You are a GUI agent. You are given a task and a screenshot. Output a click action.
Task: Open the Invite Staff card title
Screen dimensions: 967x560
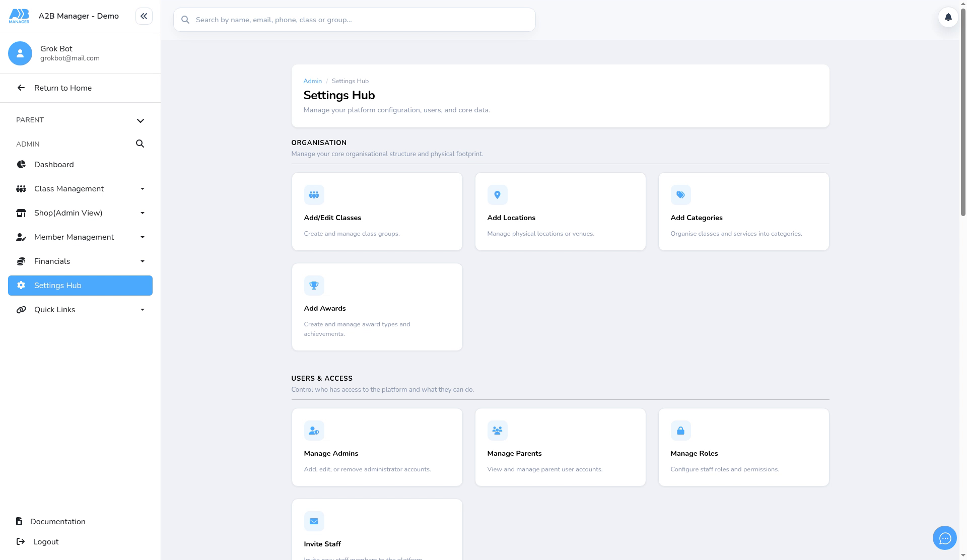(x=322, y=544)
